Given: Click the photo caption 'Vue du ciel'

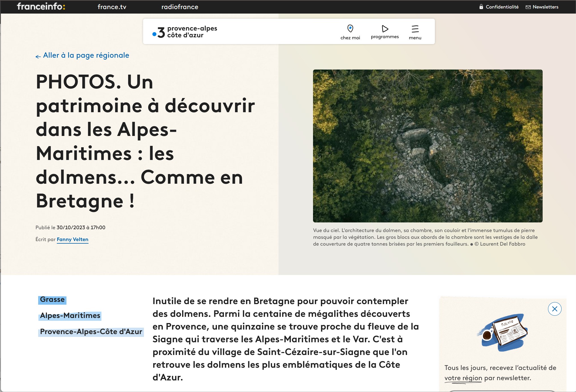Looking at the screenshot, I should tap(425, 237).
